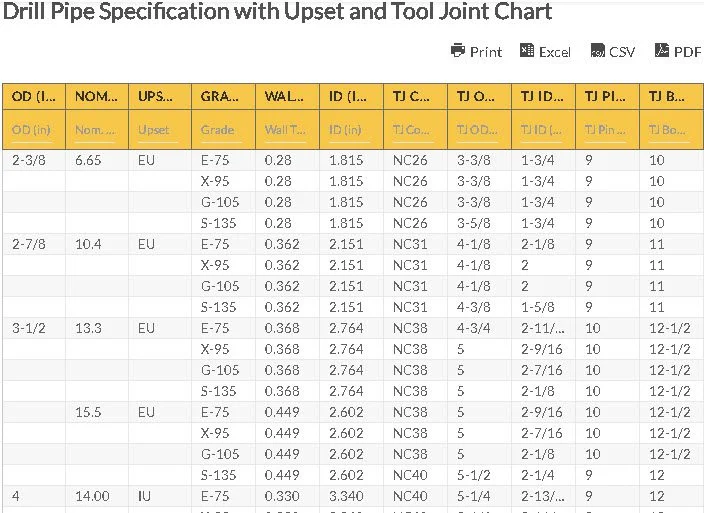Select the first E-75 grade cell
The width and height of the screenshot is (704, 513).
click(216, 160)
